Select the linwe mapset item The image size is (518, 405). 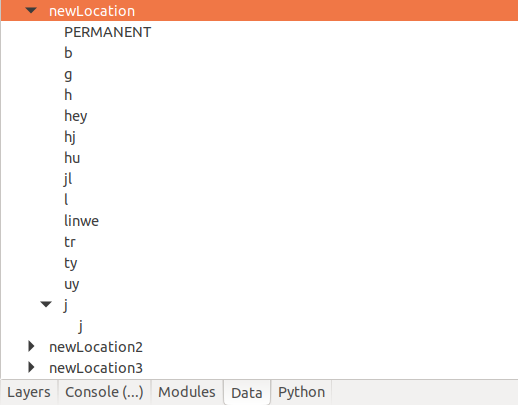[x=81, y=221]
